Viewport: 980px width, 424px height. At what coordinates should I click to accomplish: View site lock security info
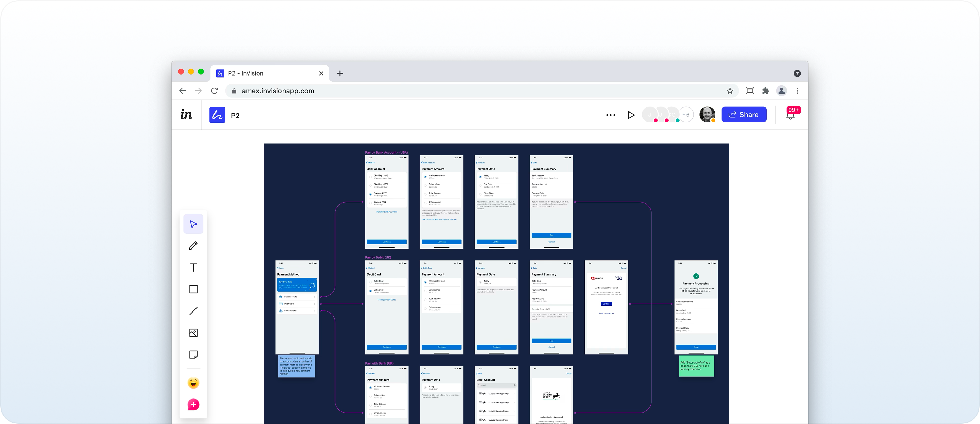pos(234,91)
